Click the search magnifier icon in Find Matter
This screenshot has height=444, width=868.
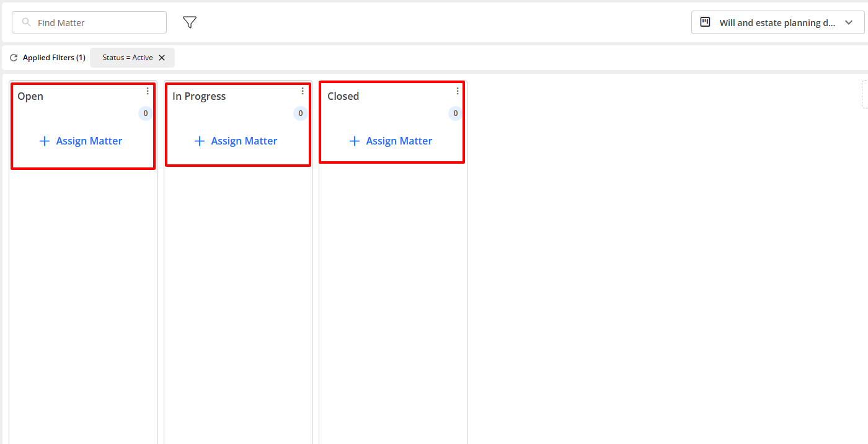(25, 22)
